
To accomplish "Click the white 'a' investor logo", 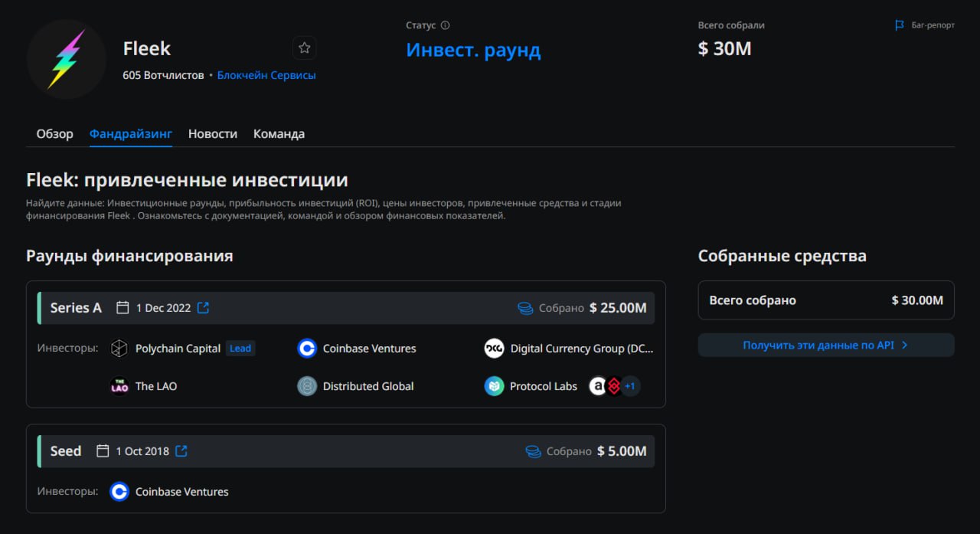I will click(597, 386).
